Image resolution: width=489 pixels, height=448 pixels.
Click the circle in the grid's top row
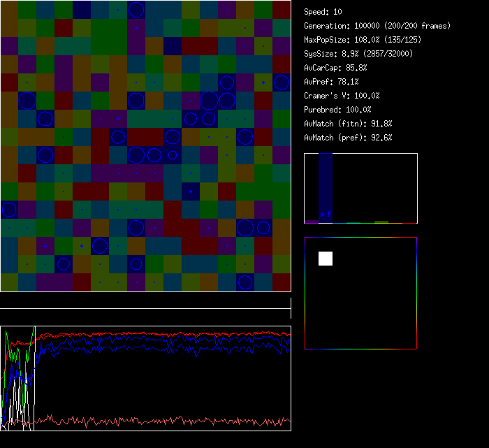pyautogui.click(x=136, y=9)
